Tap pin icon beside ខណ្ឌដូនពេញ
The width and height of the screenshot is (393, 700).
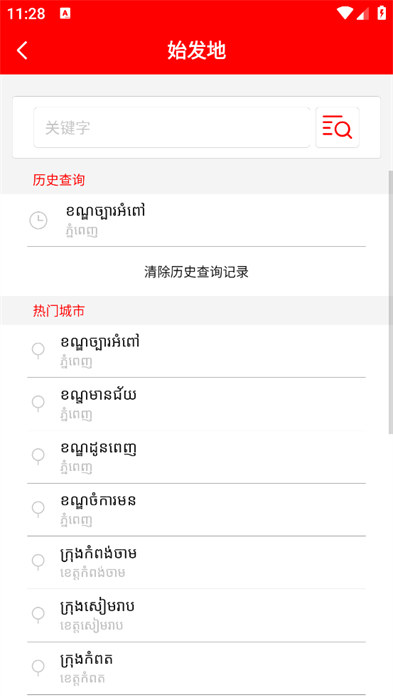[38, 456]
